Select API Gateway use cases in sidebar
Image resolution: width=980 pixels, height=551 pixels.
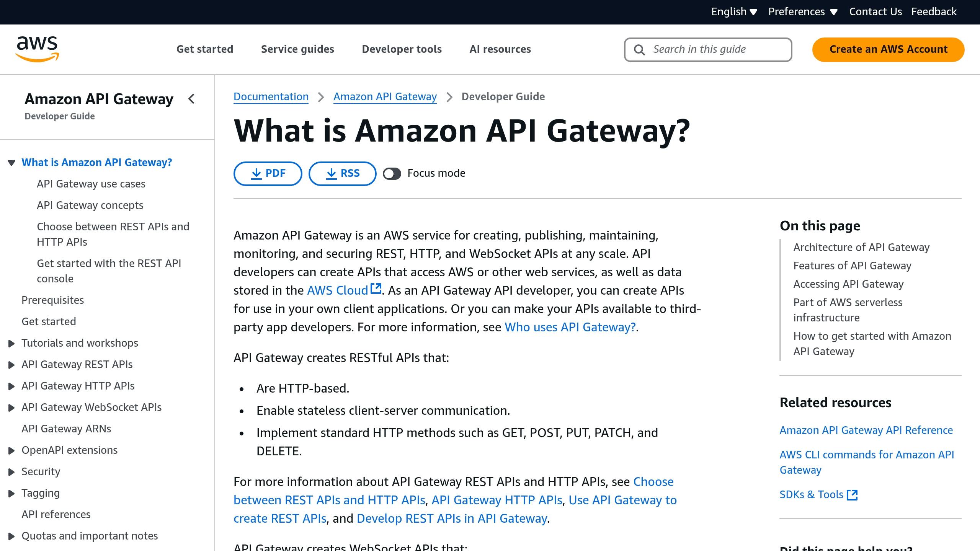91,184
